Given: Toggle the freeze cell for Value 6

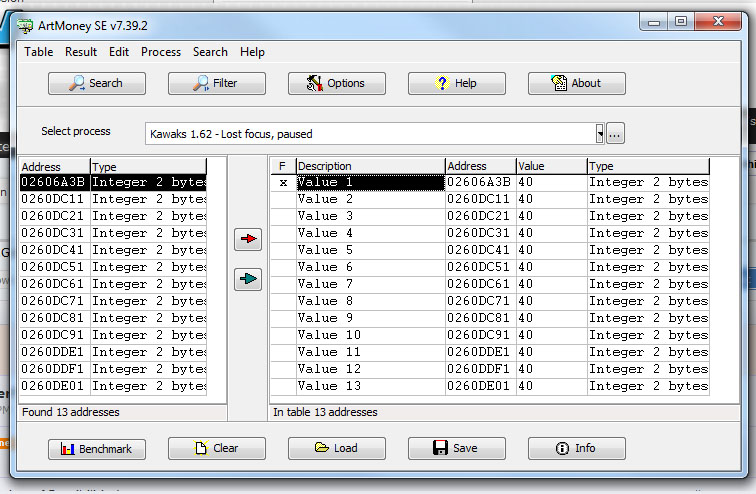Looking at the screenshot, I should [283, 267].
